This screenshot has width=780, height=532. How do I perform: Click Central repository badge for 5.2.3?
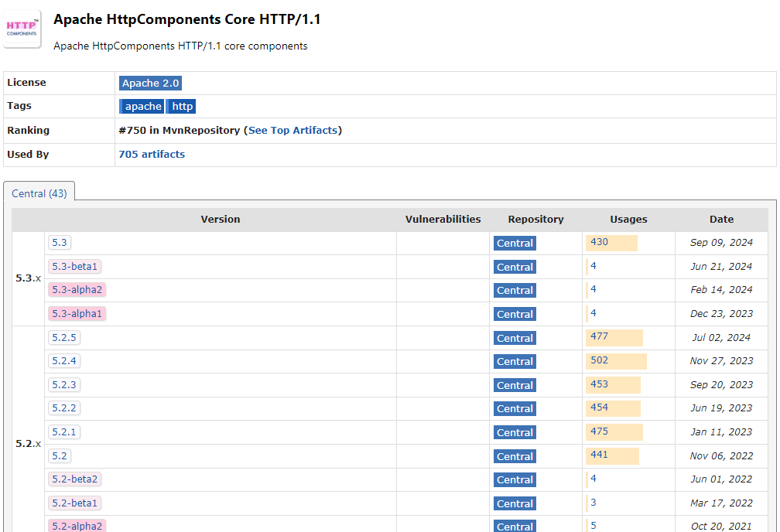point(515,385)
